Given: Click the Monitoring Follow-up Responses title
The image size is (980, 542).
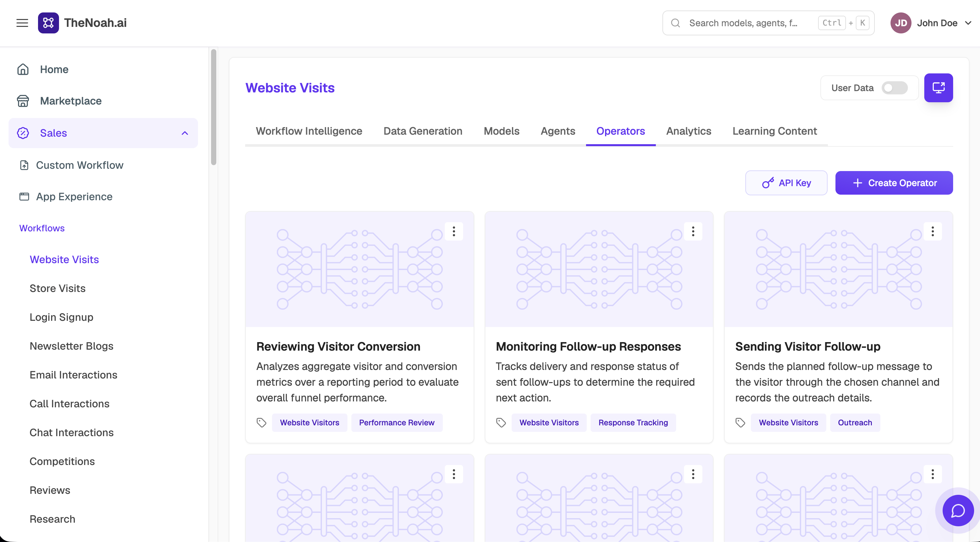Looking at the screenshot, I should click(588, 346).
